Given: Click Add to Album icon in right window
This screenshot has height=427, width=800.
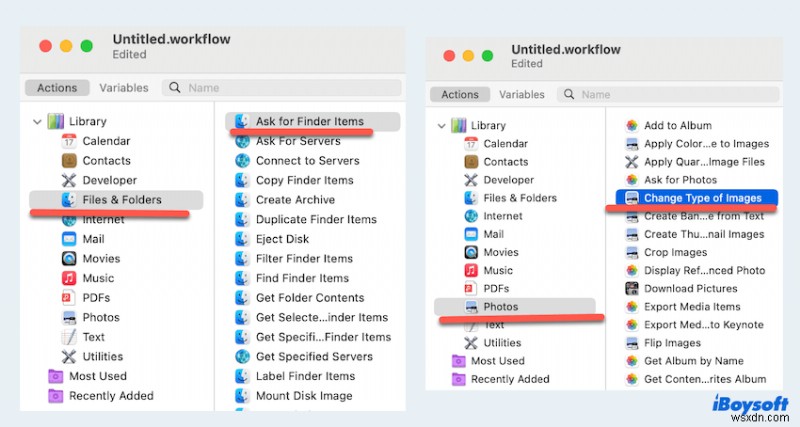Looking at the screenshot, I should click(632, 125).
